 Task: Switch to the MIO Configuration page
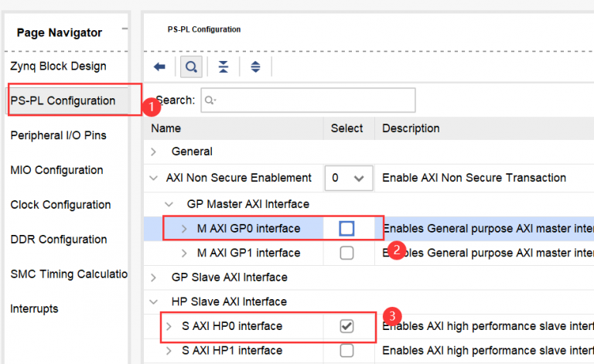[x=56, y=170]
